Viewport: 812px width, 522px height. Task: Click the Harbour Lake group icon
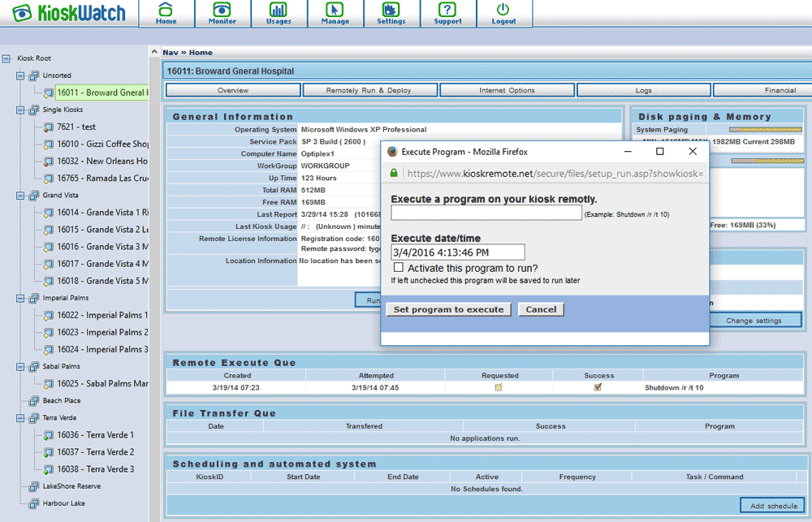click(x=33, y=503)
